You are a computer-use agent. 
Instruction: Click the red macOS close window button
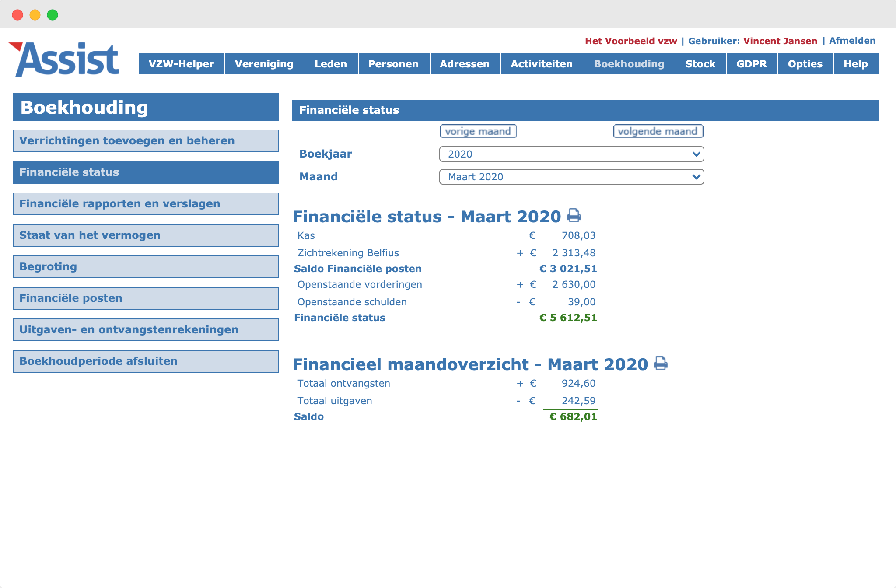pos(17,15)
